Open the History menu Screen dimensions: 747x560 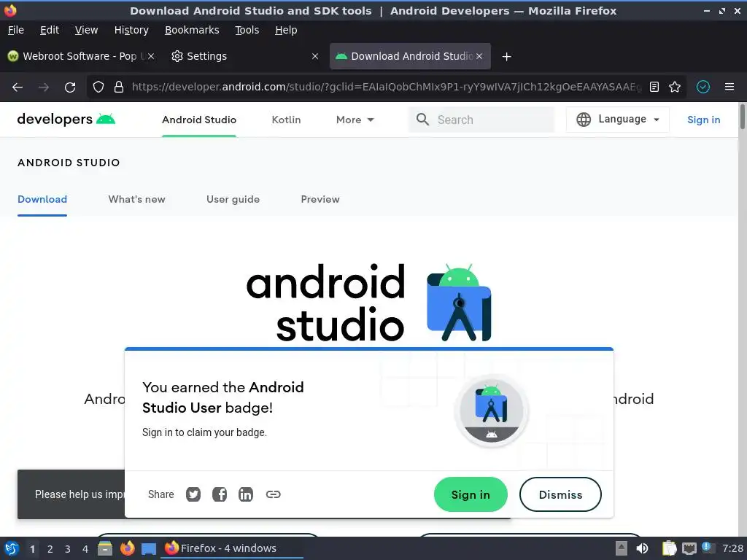pyautogui.click(x=131, y=30)
